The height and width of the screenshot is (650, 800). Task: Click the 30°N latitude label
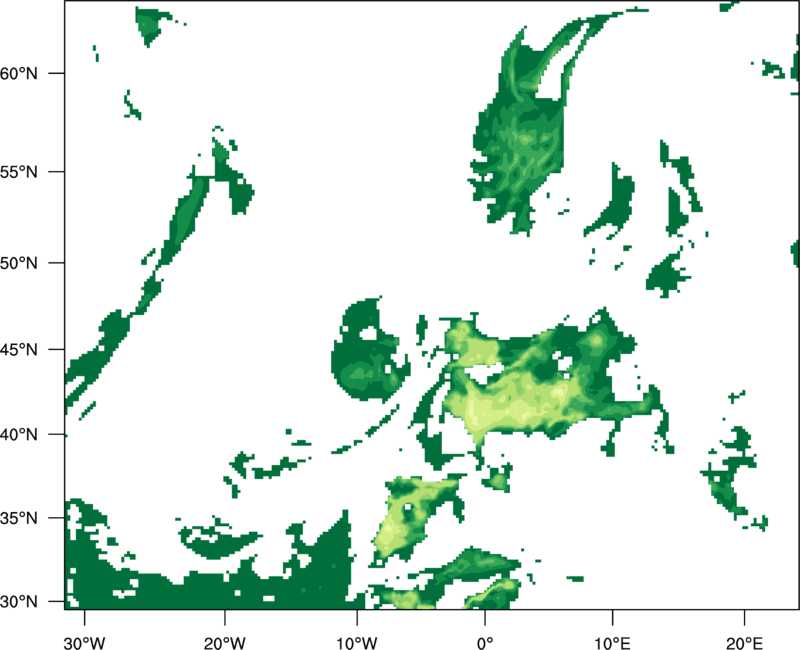pyautogui.click(x=19, y=602)
